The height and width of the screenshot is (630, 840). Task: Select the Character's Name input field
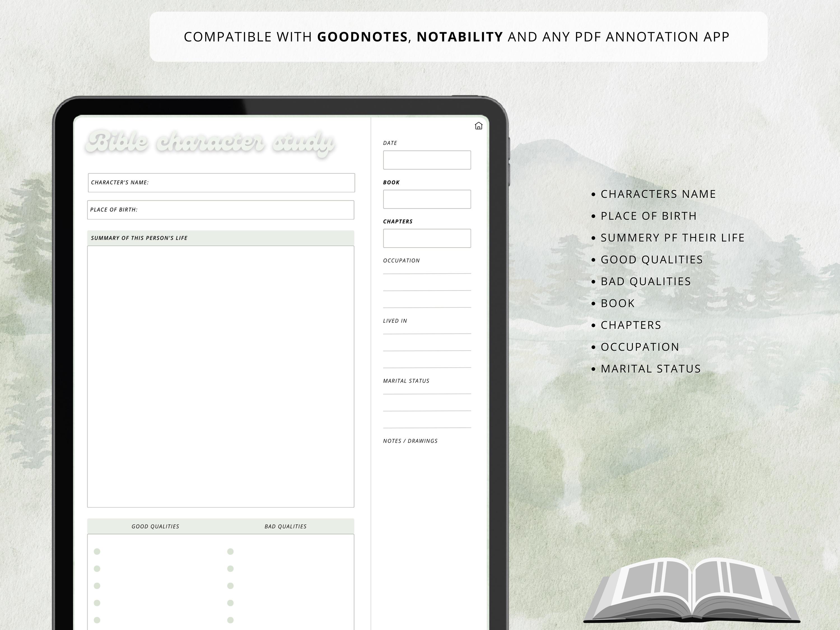pyautogui.click(x=221, y=183)
